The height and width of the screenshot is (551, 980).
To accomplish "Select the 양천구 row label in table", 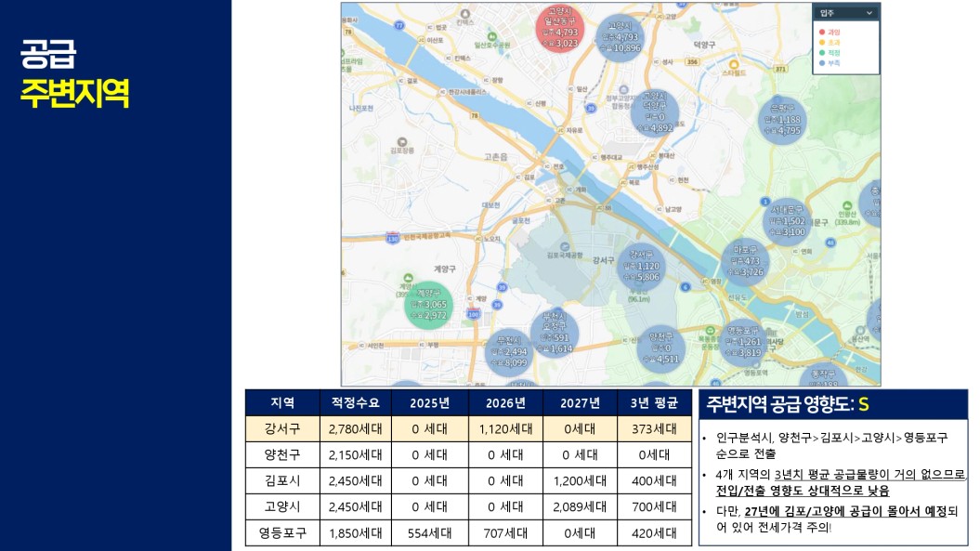I will point(282,454).
